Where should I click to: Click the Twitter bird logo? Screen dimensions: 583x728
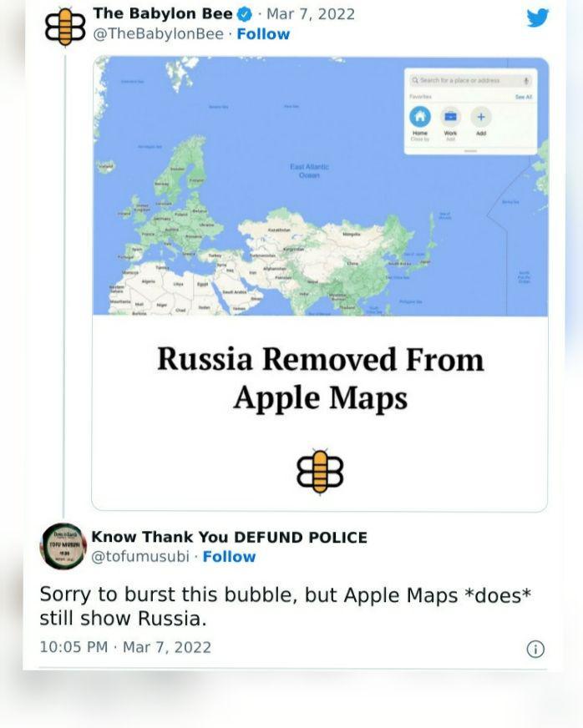click(x=537, y=18)
